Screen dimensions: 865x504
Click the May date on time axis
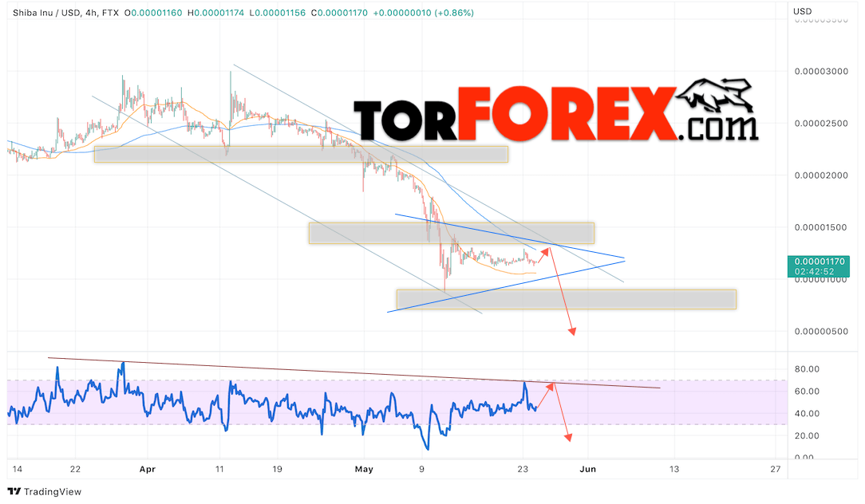364,469
